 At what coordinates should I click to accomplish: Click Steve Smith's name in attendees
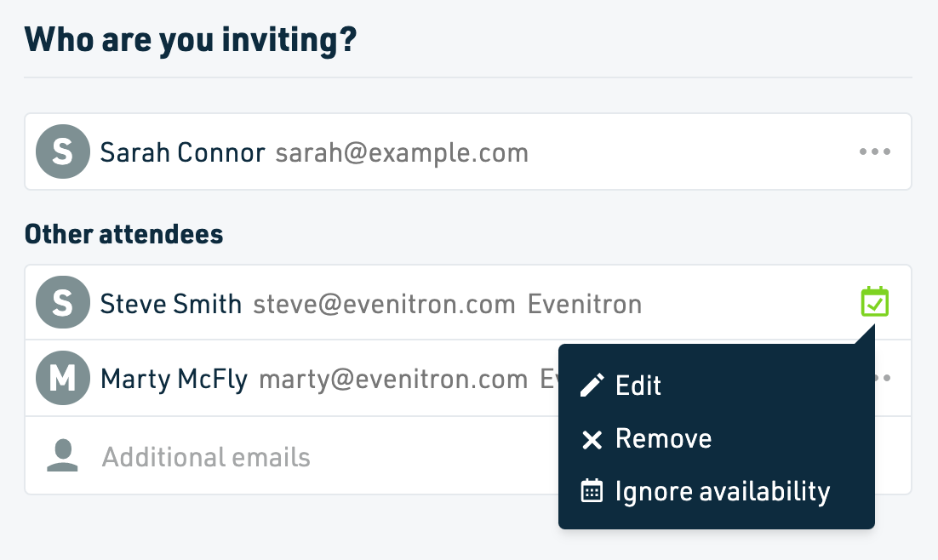tap(170, 304)
